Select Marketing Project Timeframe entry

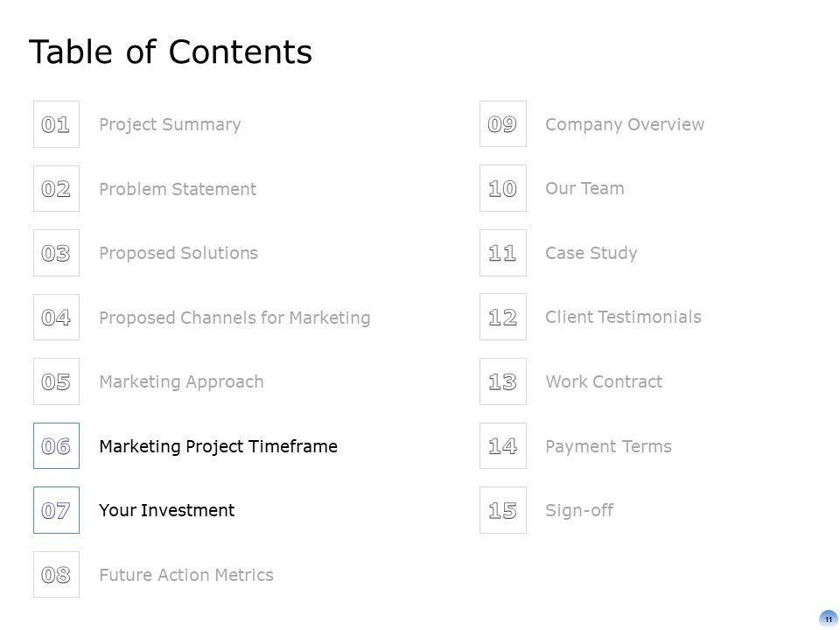click(218, 446)
